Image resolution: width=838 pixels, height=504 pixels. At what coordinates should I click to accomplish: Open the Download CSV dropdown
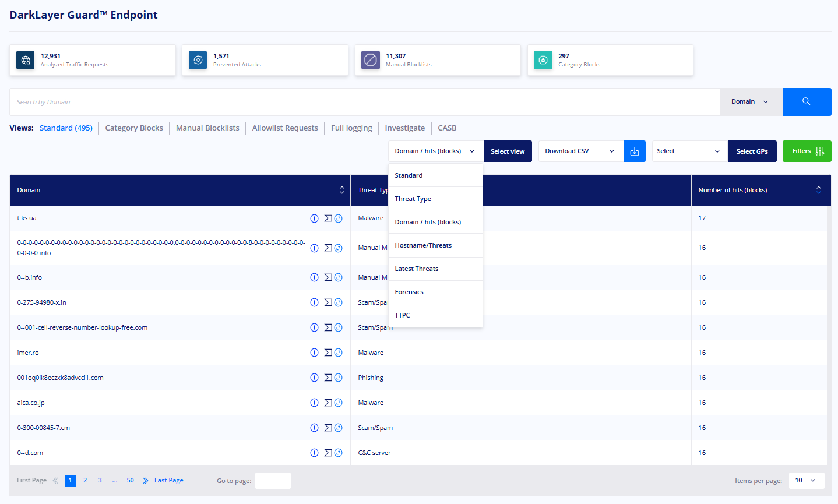[x=581, y=151]
